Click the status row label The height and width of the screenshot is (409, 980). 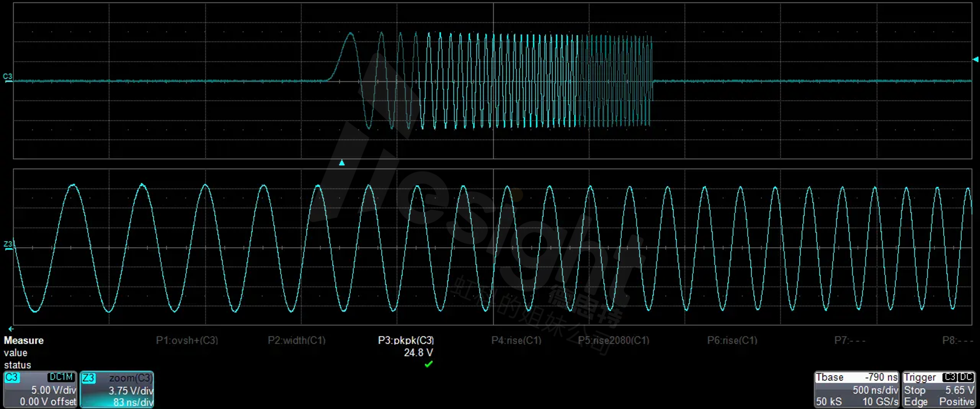pos(17,365)
